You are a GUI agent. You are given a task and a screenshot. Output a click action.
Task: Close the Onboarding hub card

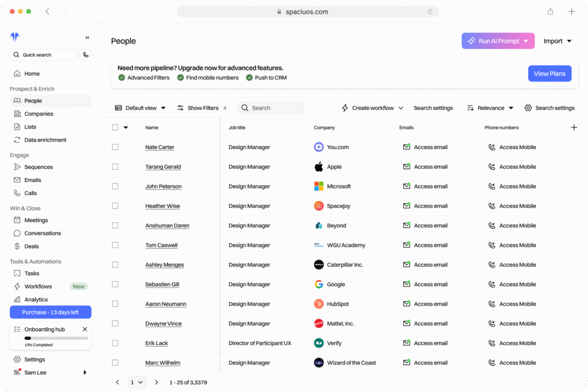pos(85,329)
